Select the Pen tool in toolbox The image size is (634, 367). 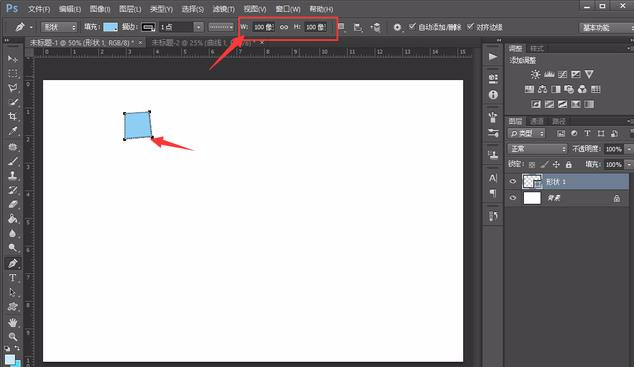13,263
